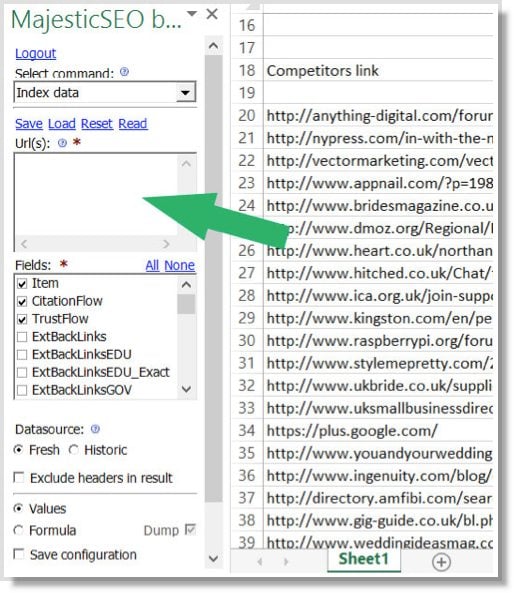Click the Reset link
This screenshot has width=514, height=593.
point(97,124)
